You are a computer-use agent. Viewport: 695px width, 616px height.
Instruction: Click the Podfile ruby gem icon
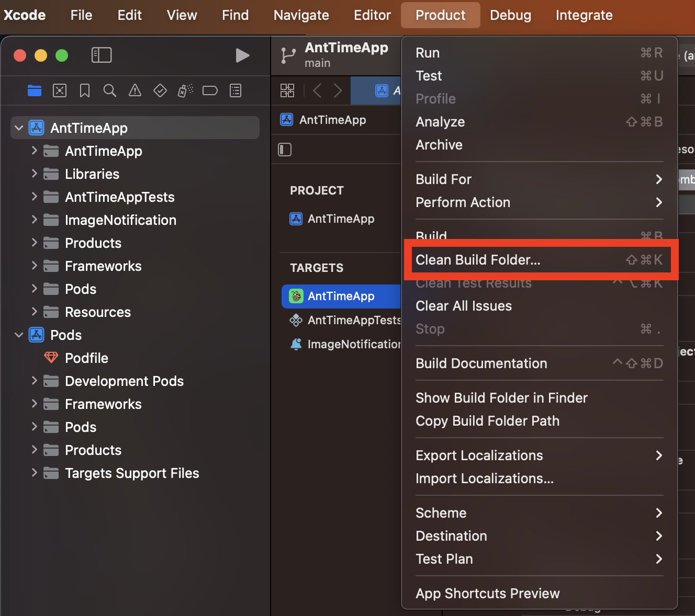[x=51, y=358]
